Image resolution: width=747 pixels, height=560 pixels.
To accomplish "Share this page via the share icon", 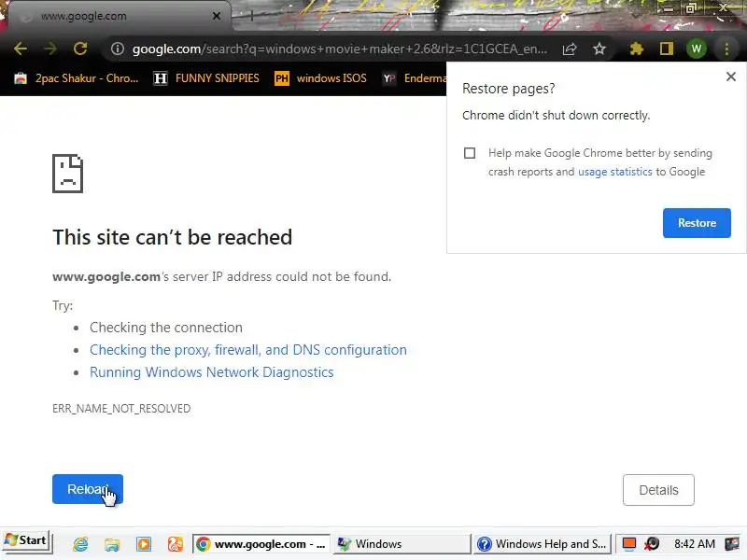I will coord(570,49).
